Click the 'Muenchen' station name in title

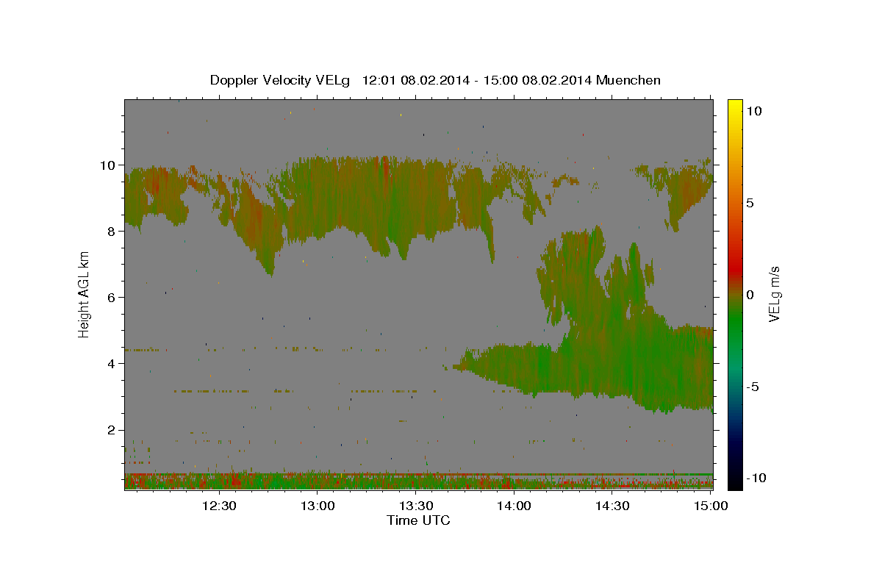tap(628, 80)
